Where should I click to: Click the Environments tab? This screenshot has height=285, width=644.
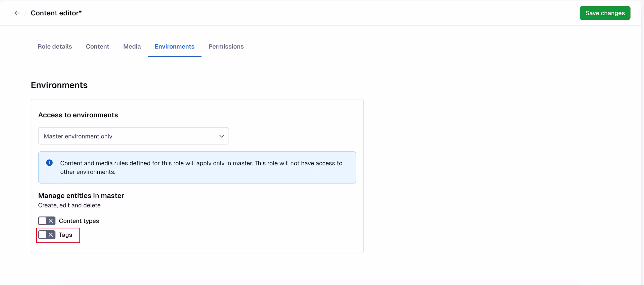point(175,47)
